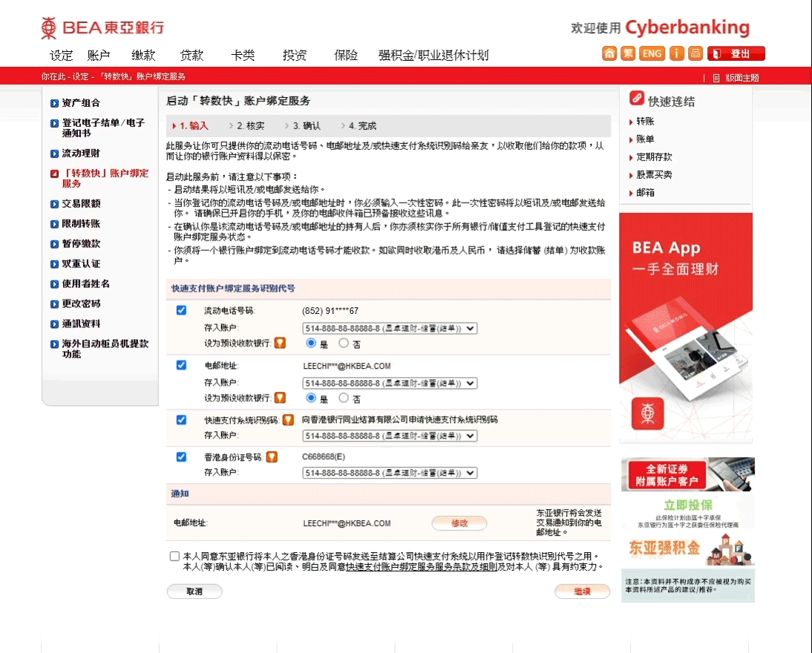Click the square icon beside 限制转账
This screenshot has width=812, height=653.
point(54,224)
